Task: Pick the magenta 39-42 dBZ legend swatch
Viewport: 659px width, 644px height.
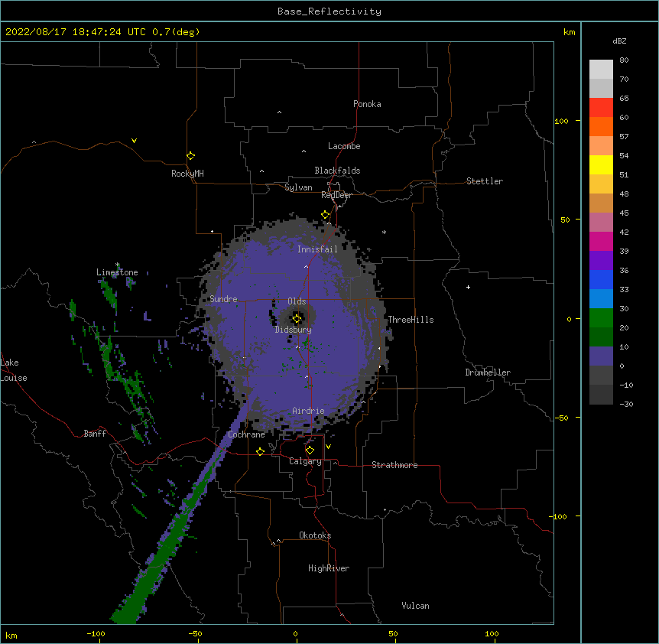Action: [601, 241]
